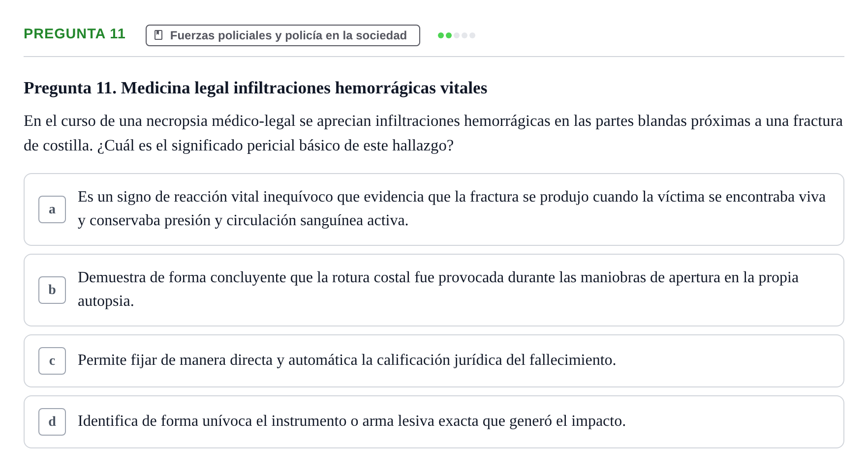Click the PREGUNTA 11 header label
The width and height of the screenshot is (868, 473).
75,34
